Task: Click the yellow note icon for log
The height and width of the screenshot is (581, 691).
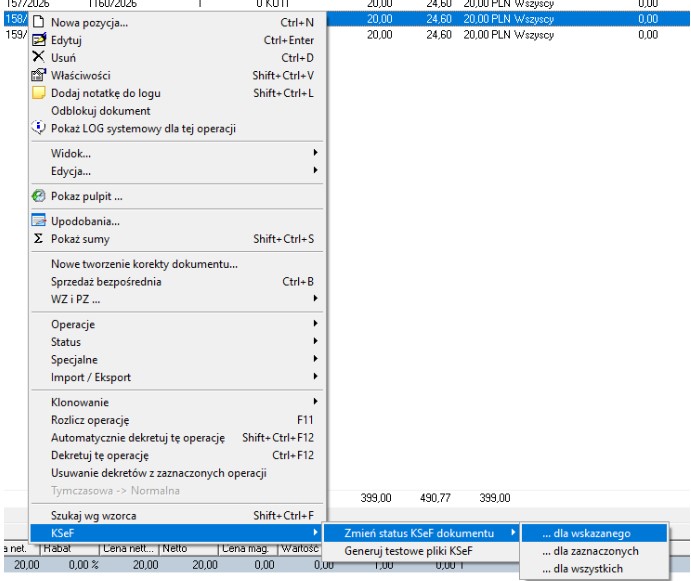Action: point(39,93)
